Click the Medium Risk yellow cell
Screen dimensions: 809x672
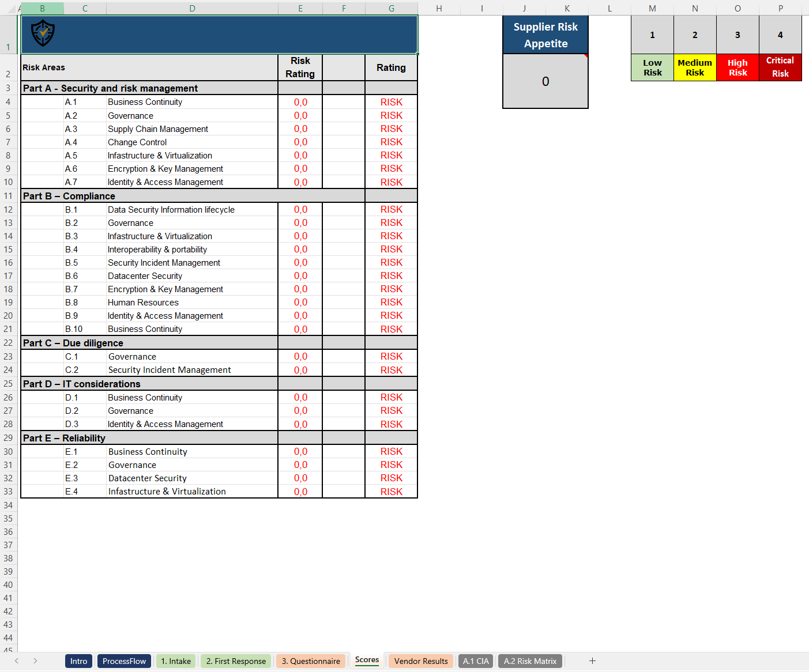click(x=695, y=67)
